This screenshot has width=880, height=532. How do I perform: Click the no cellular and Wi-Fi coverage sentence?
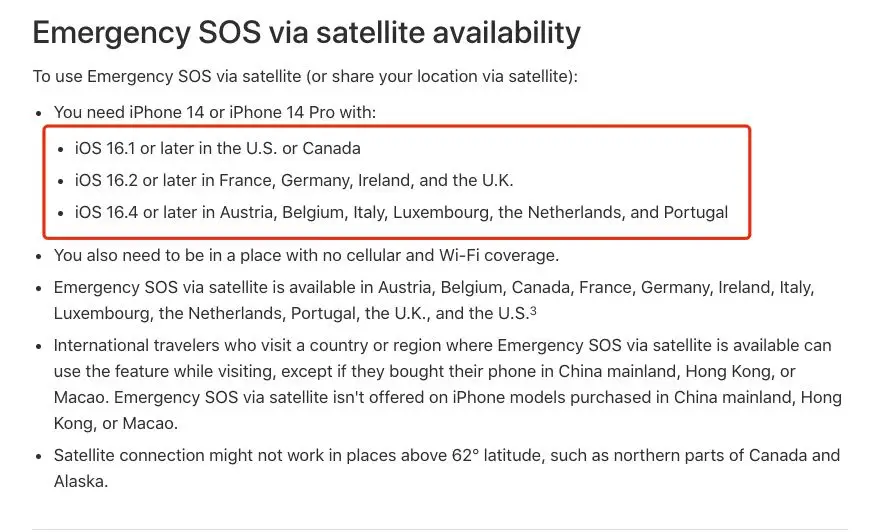[306, 255]
